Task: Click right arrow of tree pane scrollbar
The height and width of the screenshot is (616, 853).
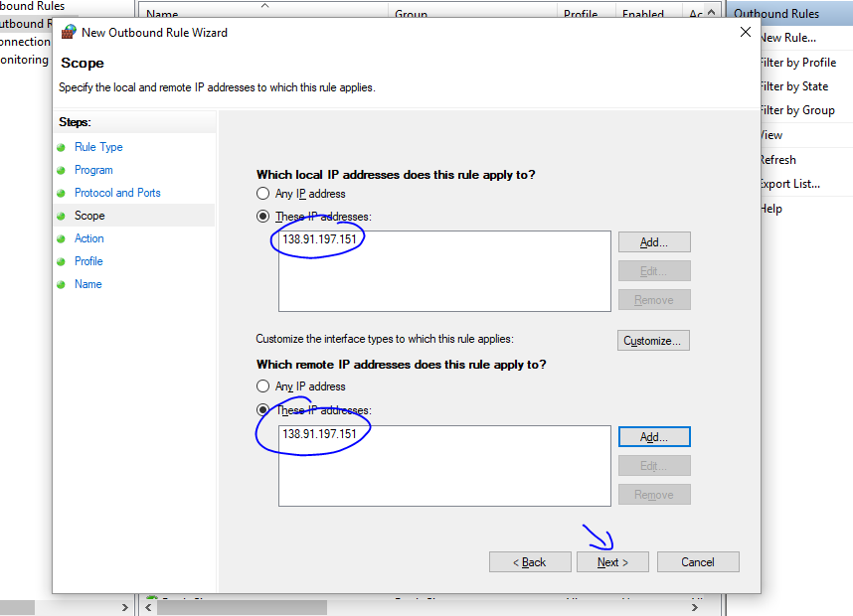Action: click(125, 607)
